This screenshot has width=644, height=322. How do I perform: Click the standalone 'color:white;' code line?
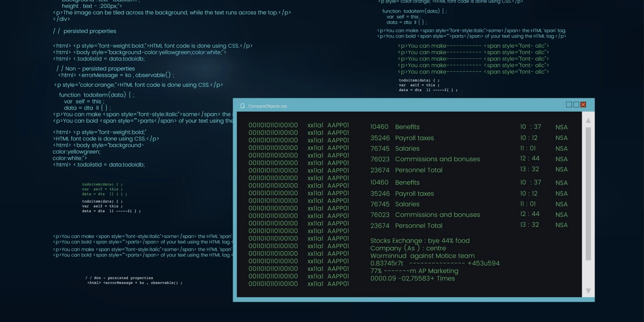pyautogui.click(x=70, y=158)
